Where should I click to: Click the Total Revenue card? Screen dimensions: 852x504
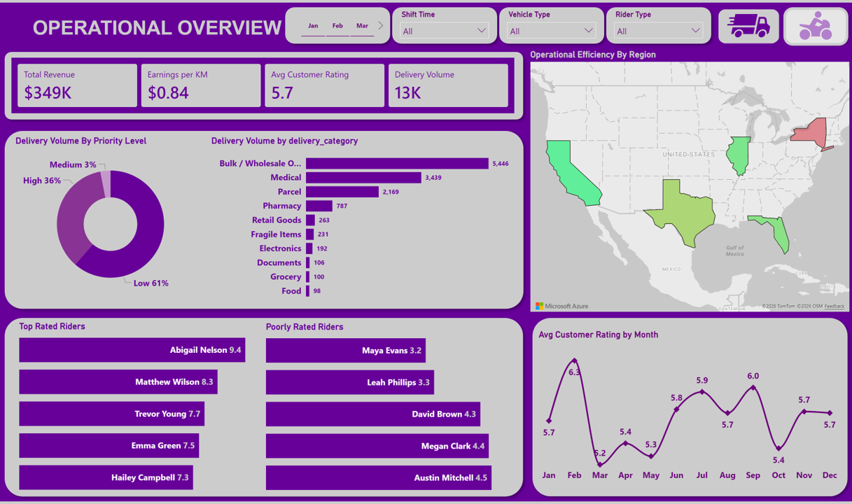point(77,85)
